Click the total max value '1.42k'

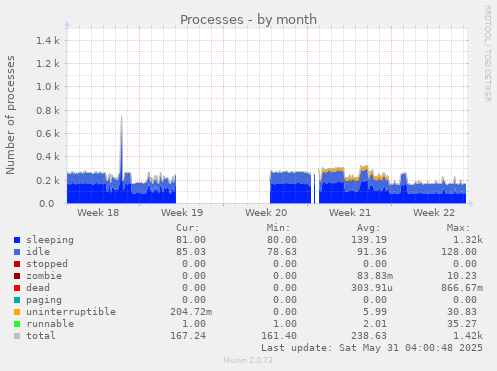coord(468,336)
